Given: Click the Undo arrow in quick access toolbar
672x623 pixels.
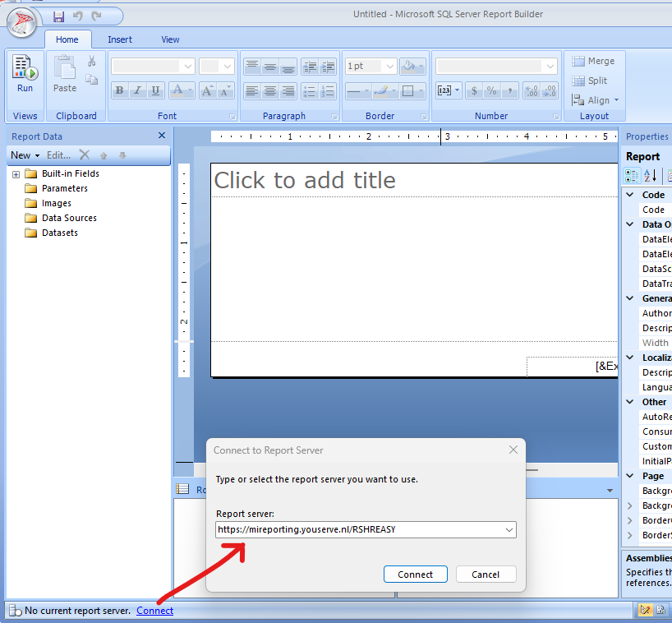Looking at the screenshot, I should [77, 16].
